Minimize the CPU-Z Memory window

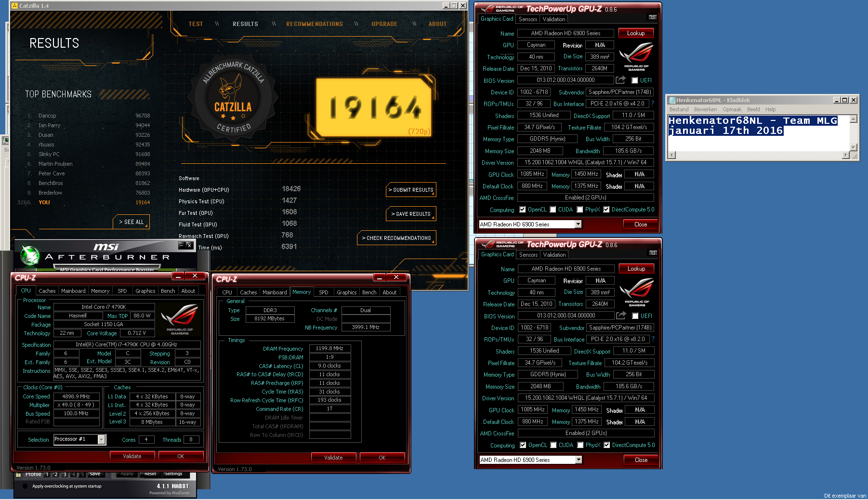[x=380, y=277]
